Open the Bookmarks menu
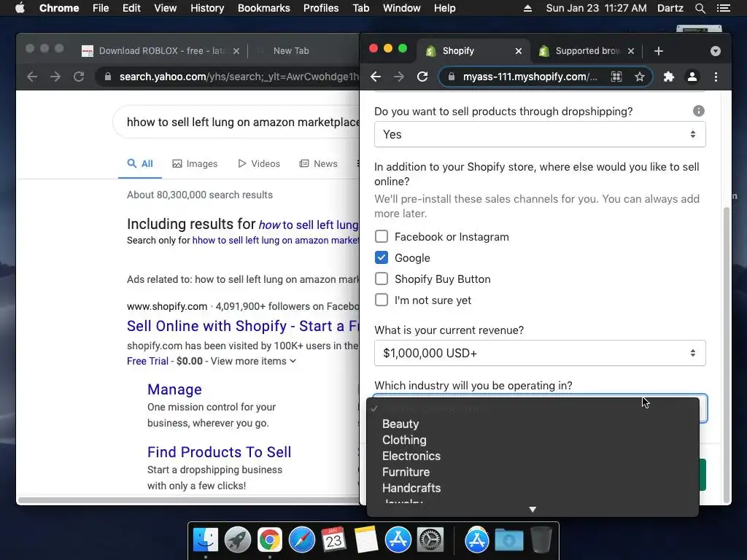 pyautogui.click(x=263, y=8)
